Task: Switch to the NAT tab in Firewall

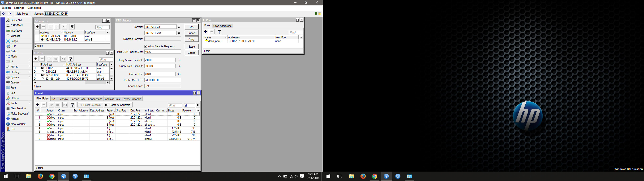Action: 54,99
